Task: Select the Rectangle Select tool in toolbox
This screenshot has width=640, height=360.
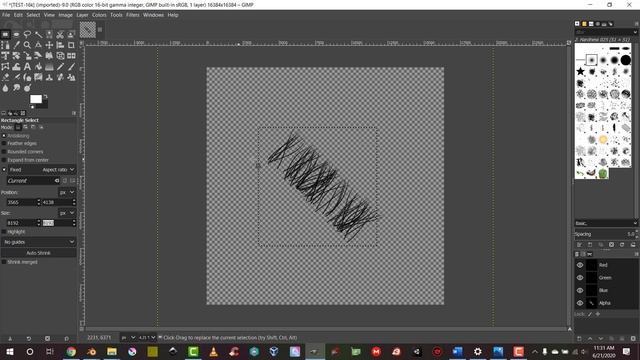Action: tap(5, 35)
